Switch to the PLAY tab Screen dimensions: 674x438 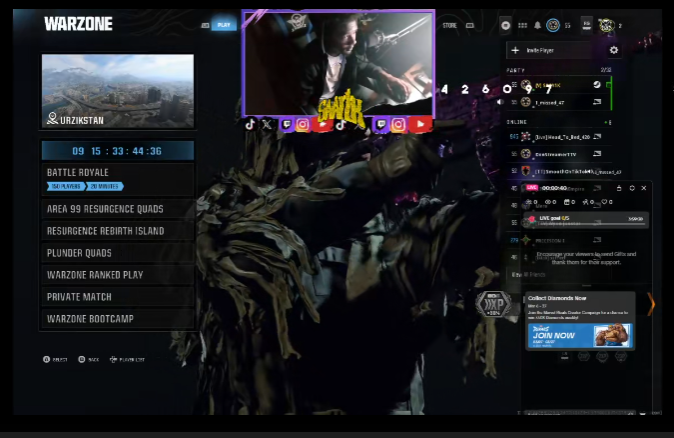point(224,25)
